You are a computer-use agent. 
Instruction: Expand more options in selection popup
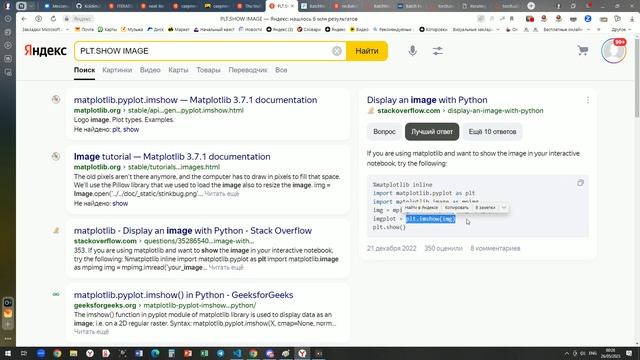tap(504, 207)
